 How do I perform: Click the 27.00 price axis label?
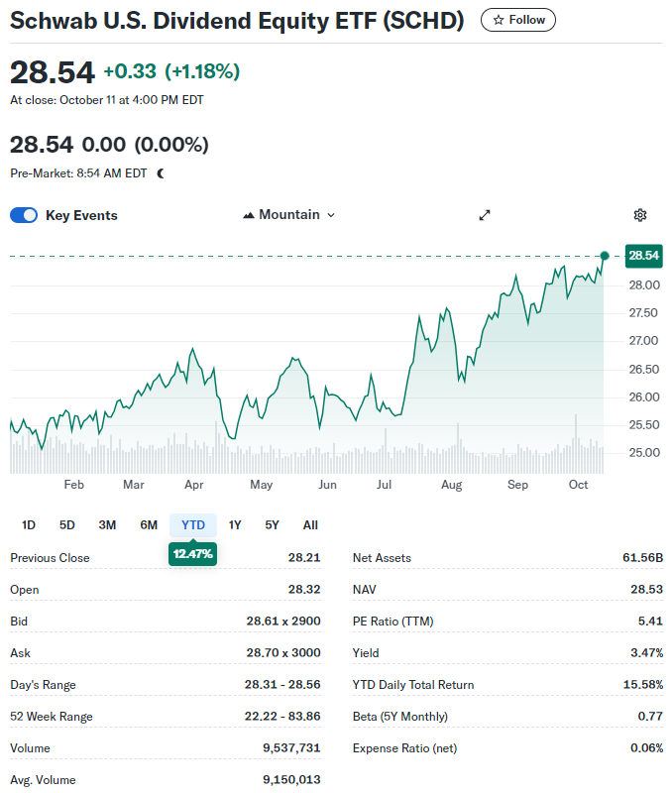coord(643,341)
